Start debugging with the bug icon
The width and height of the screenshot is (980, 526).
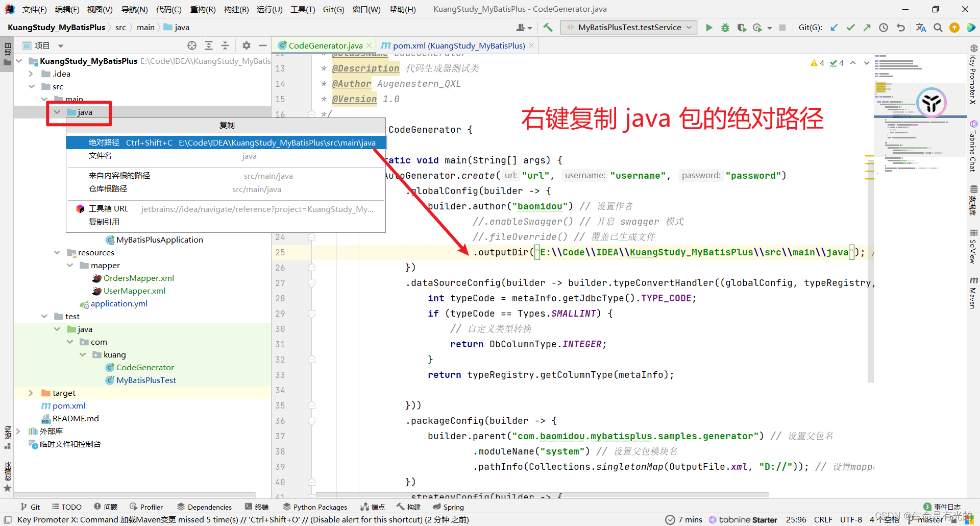725,28
